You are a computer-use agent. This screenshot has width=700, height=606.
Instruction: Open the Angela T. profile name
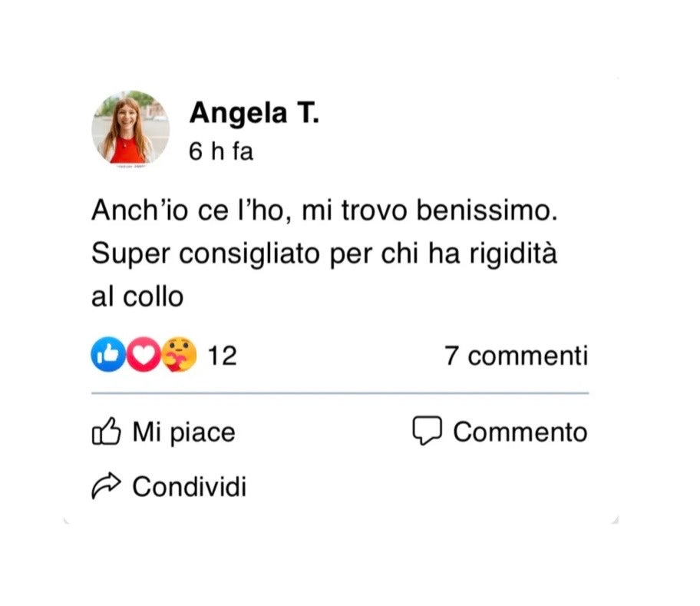click(x=254, y=113)
